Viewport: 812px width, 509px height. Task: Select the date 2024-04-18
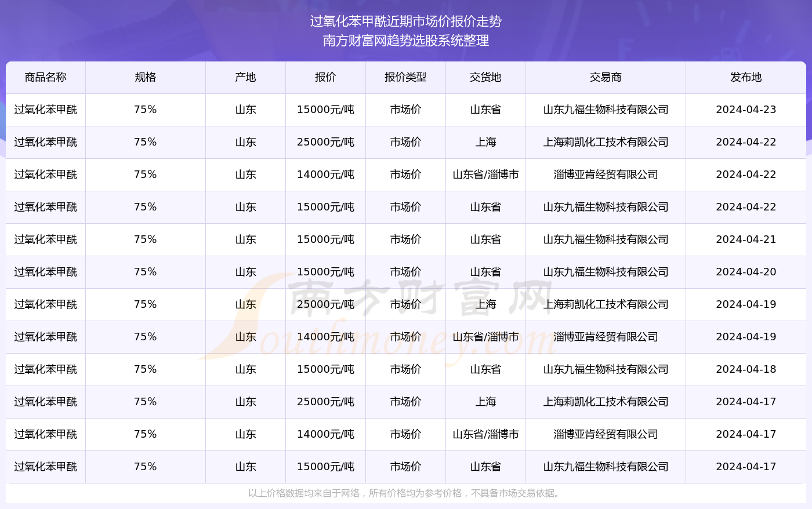746,369
